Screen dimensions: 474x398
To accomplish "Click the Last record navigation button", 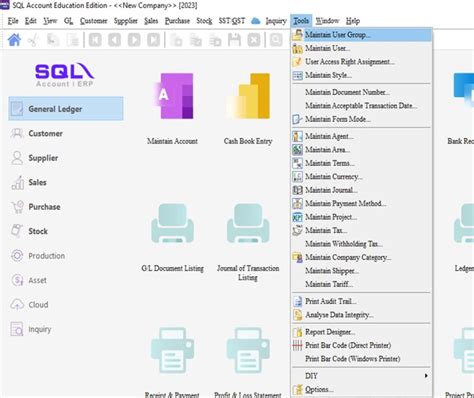I will pos(154,40).
